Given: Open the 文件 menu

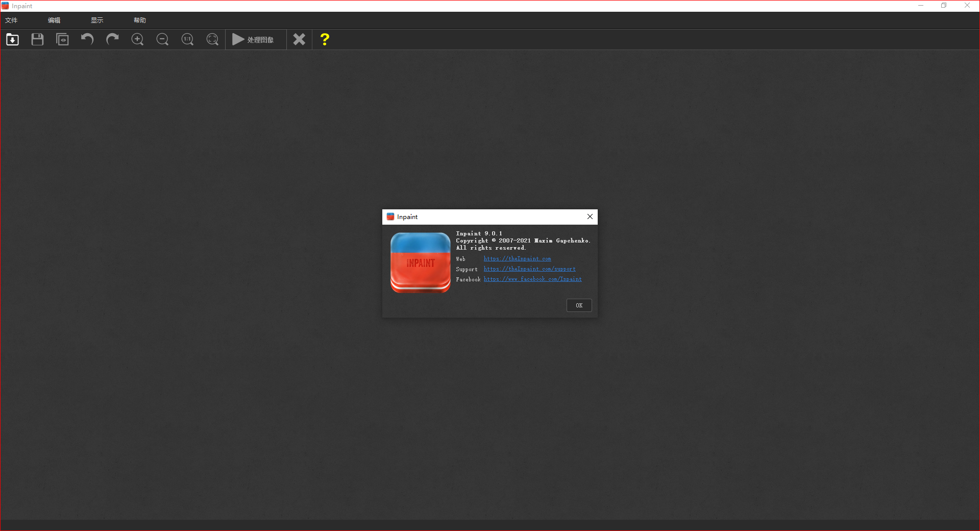Looking at the screenshot, I should tap(11, 20).
